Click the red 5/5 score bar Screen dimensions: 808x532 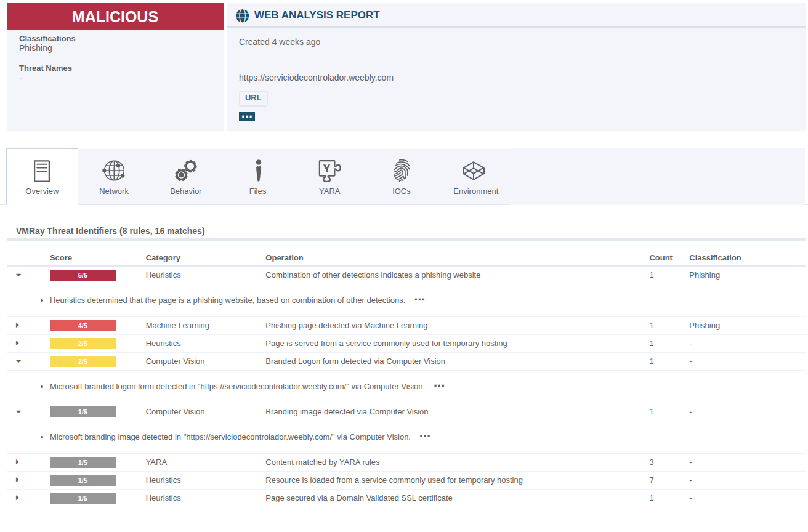click(x=83, y=275)
